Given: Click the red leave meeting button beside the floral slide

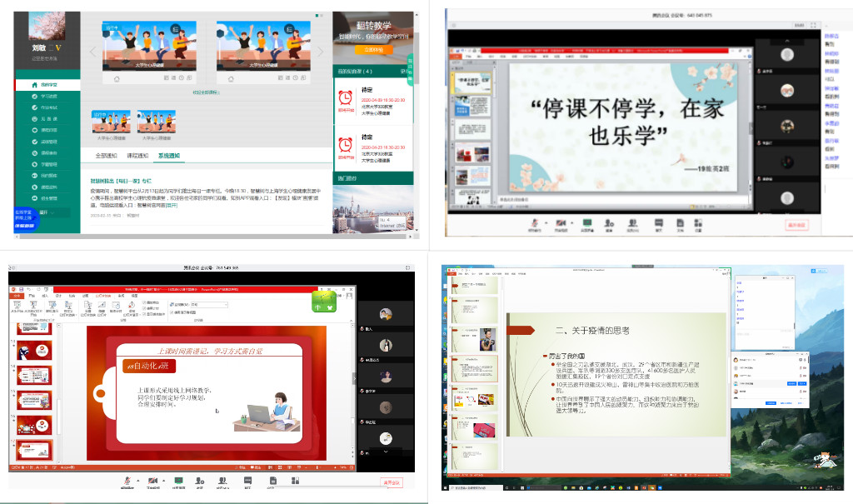Looking at the screenshot, I should tap(796, 224).
